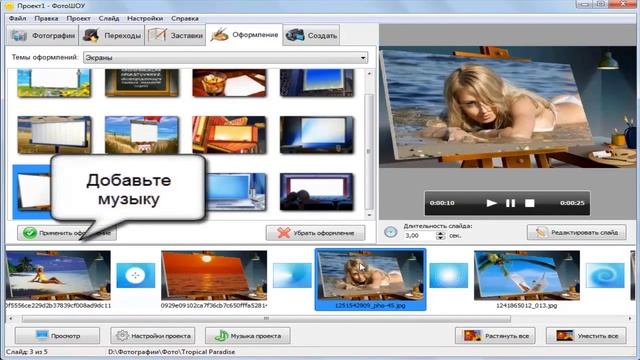Click the timeline horizontal scrollbar
The height and width of the screenshot is (360, 640).
click(266, 318)
